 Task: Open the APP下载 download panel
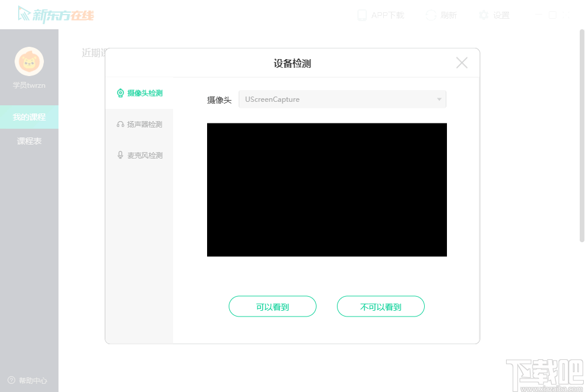(x=381, y=15)
